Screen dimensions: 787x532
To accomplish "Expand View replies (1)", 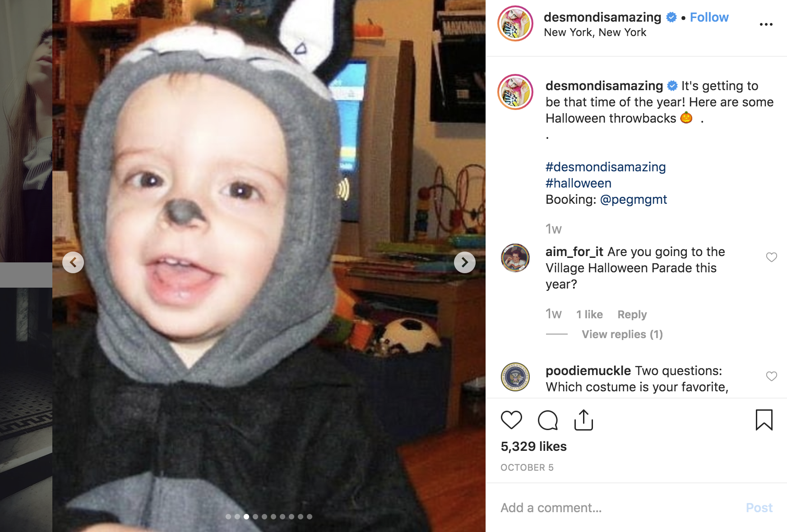I will 622,334.
